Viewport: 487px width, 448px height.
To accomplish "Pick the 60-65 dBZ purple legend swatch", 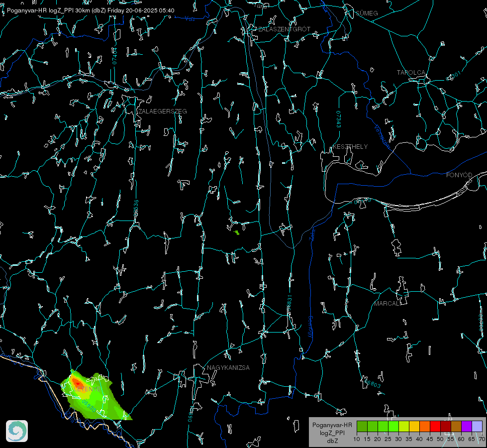I will 466,426.
